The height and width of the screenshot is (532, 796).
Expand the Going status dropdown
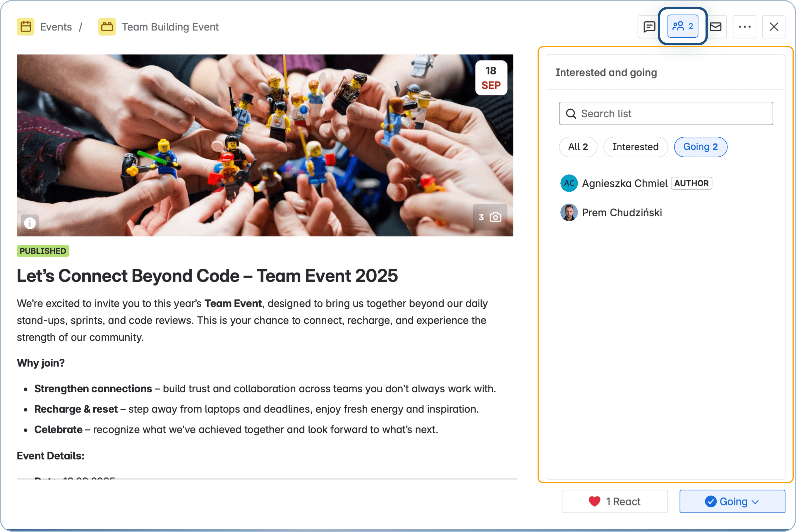pyautogui.click(x=732, y=501)
